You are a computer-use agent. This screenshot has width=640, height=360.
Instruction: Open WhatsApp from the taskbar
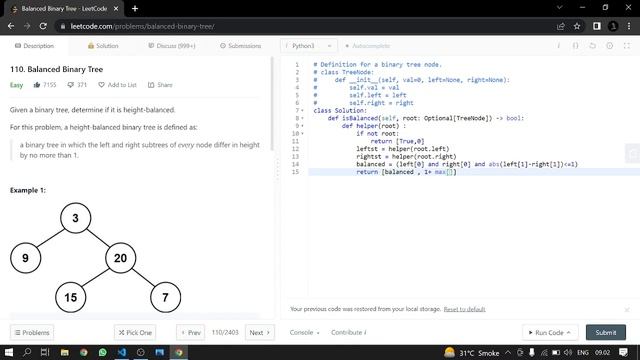tap(102, 352)
